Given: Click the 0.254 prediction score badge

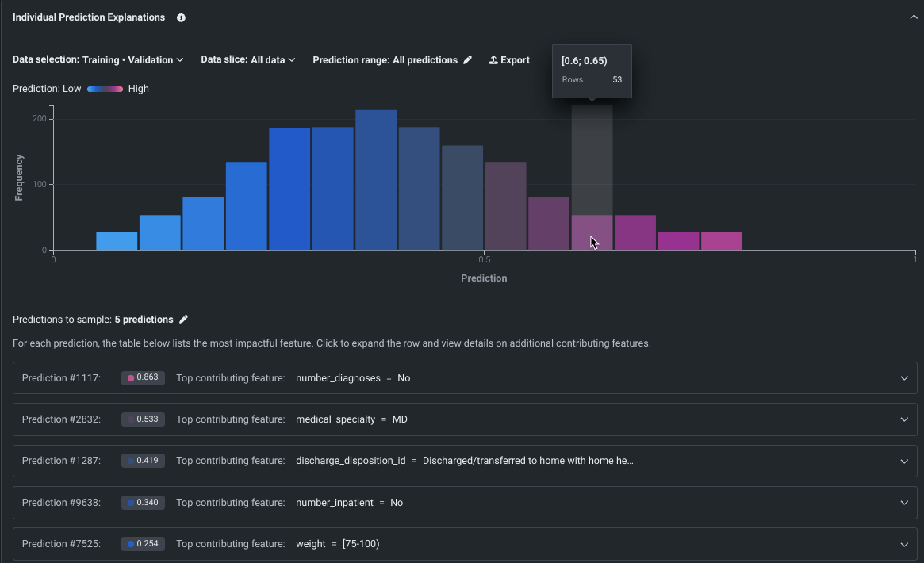Looking at the screenshot, I should (x=143, y=544).
